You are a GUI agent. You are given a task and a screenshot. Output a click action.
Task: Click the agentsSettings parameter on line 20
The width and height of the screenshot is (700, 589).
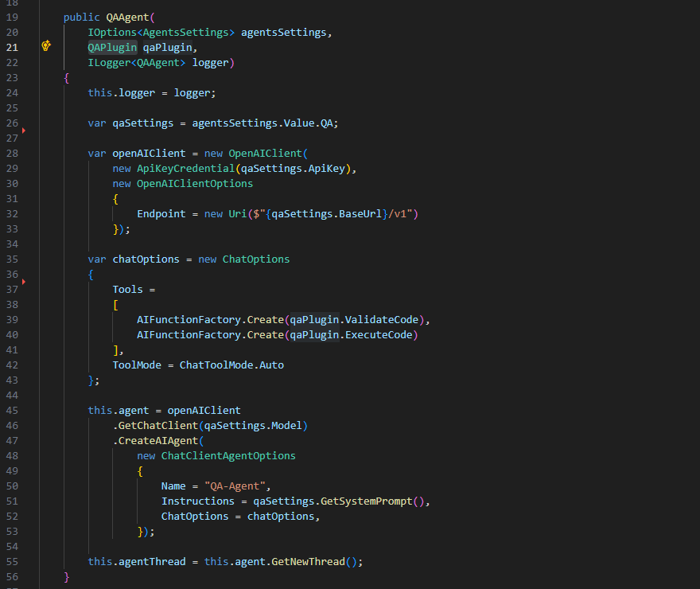[x=283, y=33]
